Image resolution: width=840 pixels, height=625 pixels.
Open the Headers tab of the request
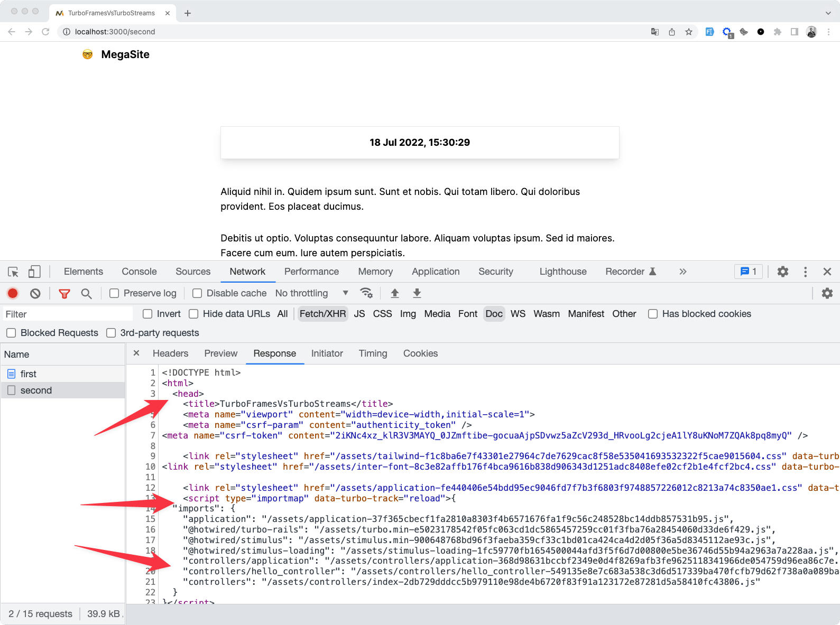pyautogui.click(x=170, y=353)
